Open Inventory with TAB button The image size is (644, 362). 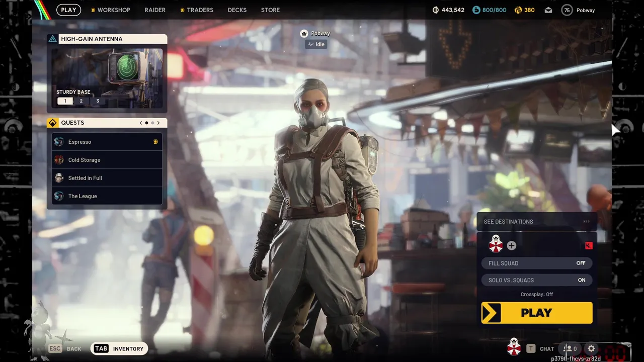click(x=120, y=348)
